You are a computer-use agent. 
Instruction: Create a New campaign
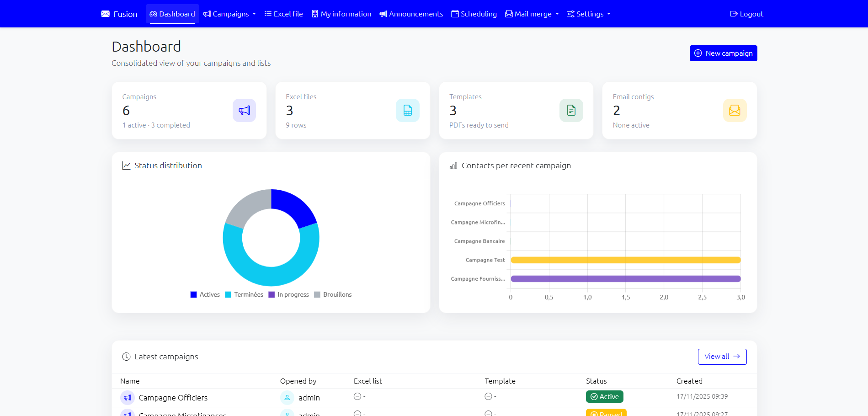pos(723,53)
